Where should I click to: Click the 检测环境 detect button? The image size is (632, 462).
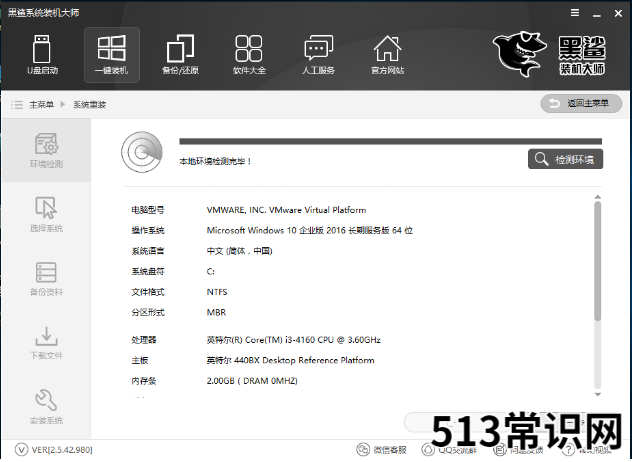coord(565,159)
